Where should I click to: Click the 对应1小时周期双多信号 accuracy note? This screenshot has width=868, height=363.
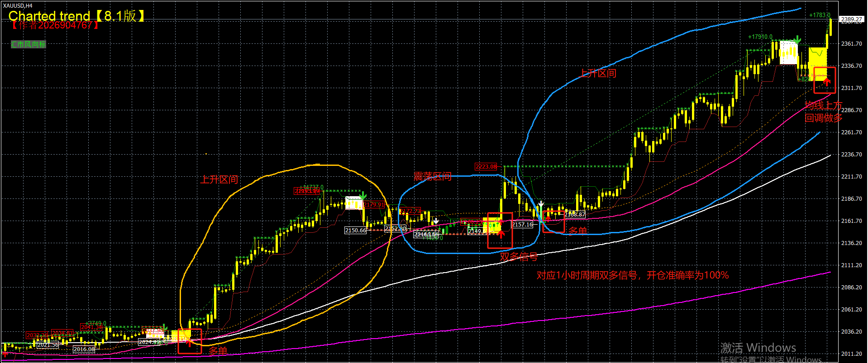(633, 275)
